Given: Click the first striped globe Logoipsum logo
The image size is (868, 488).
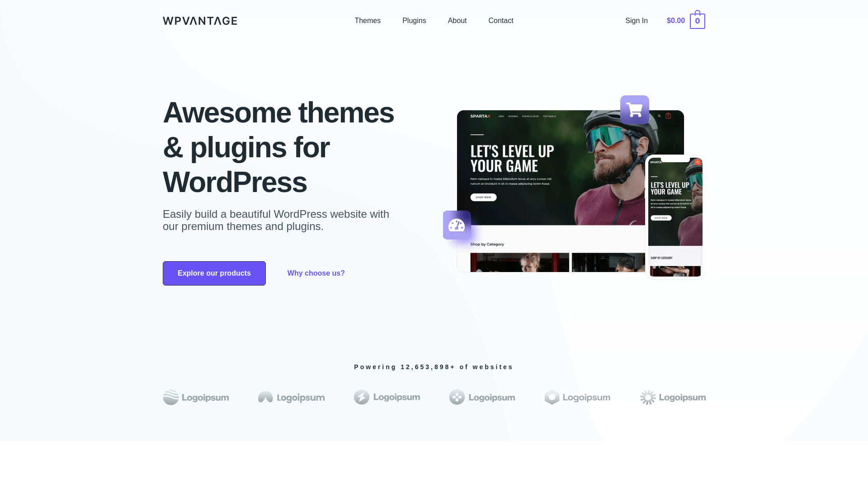Looking at the screenshot, I should coord(196,397).
